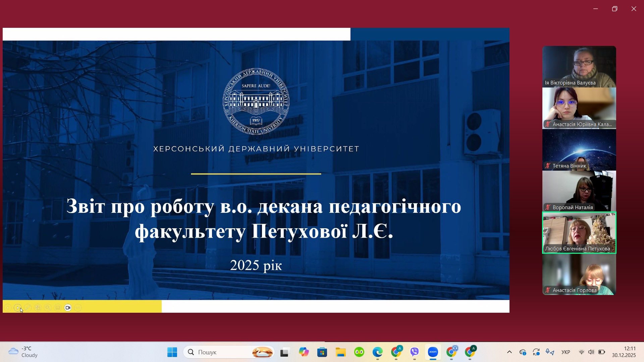The image size is (644, 362).
Task: Click the name label Ія Вікторівна Валуєва
Action: [570, 83]
